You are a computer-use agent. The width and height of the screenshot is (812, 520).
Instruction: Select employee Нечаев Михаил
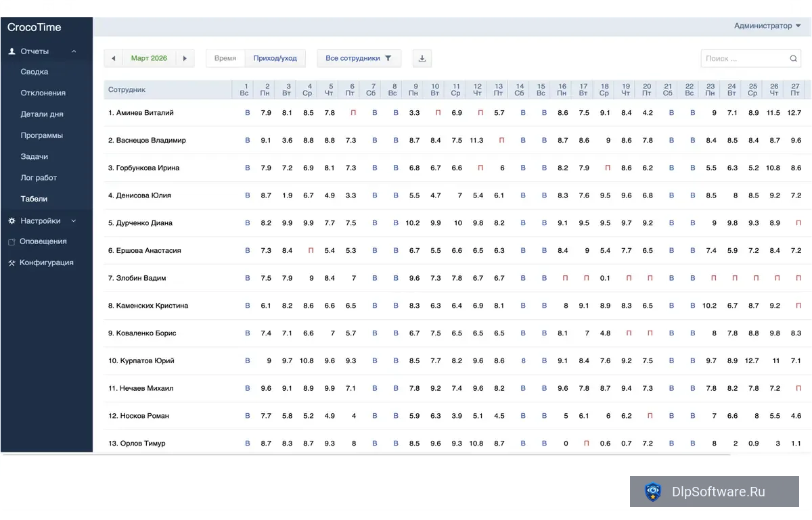(141, 389)
